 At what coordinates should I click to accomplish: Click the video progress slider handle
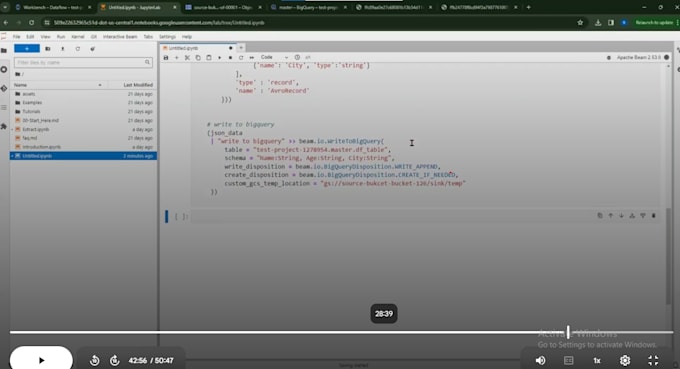tap(568, 333)
